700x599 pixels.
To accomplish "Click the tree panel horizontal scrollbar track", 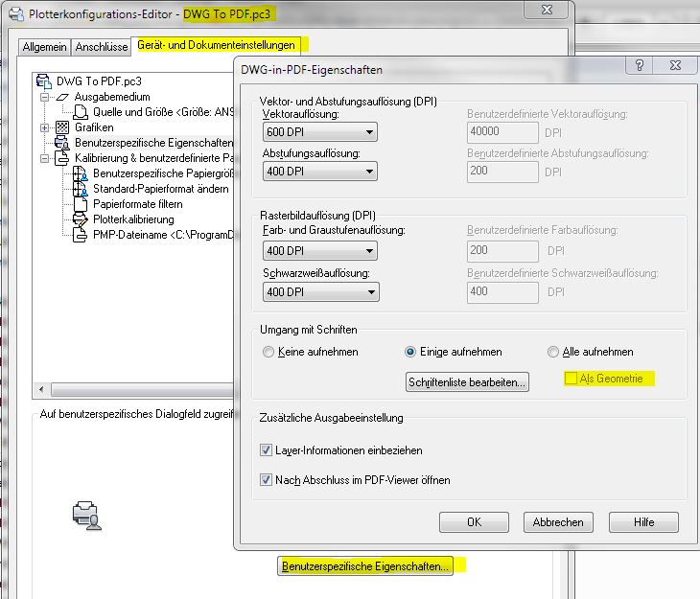I will click(x=142, y=390).
